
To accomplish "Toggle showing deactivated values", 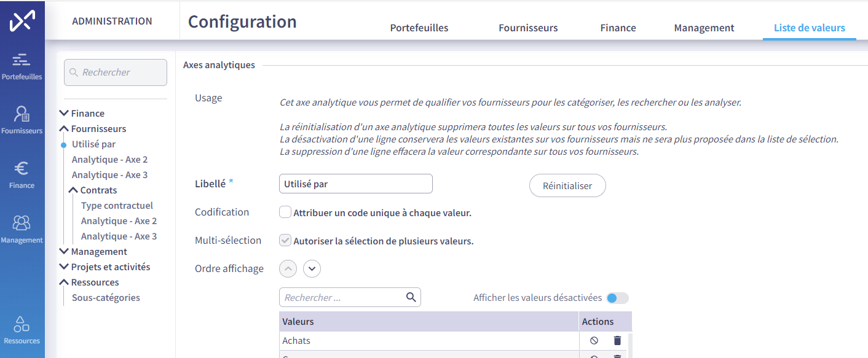I will [617, 298].
